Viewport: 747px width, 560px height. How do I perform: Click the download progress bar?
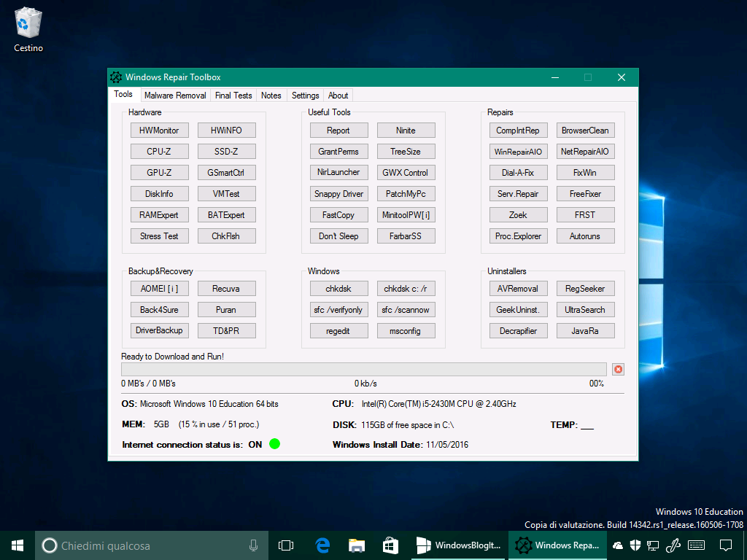[x=364, y=370]
